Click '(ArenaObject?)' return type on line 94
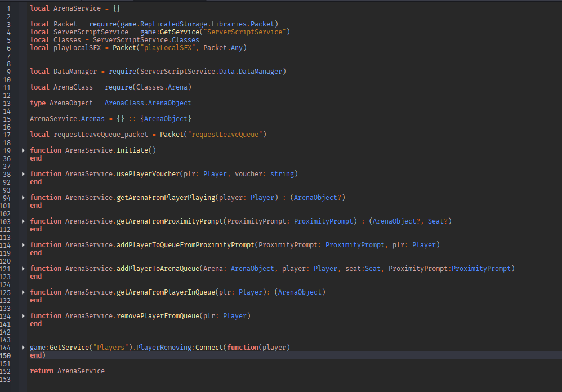 pos(318,198)
